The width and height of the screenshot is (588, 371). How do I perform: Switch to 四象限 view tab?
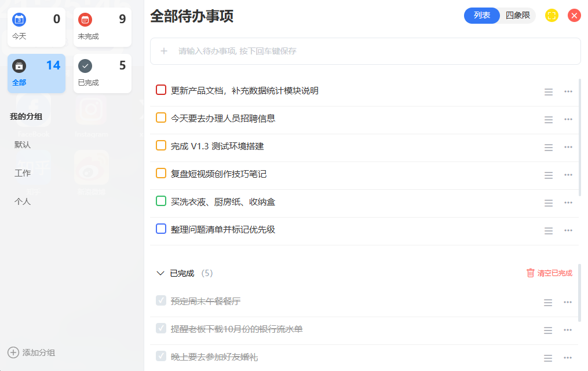[x=517, y=16]
